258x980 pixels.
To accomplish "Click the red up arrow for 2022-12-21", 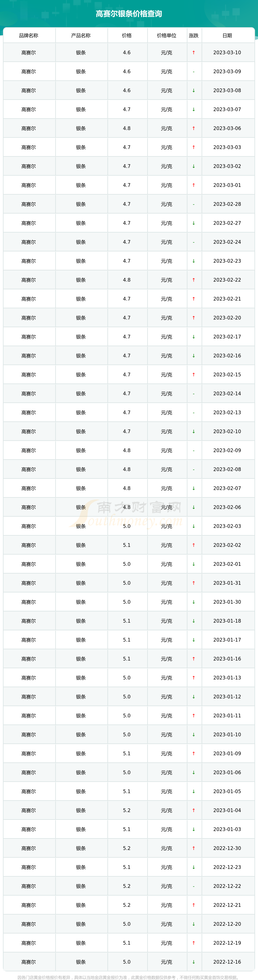I will [x=194, y=905].
